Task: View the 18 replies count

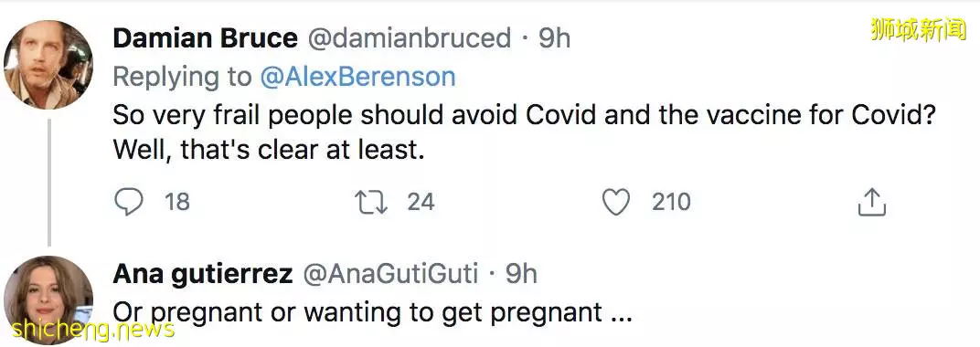Action: tap(176, 202)
